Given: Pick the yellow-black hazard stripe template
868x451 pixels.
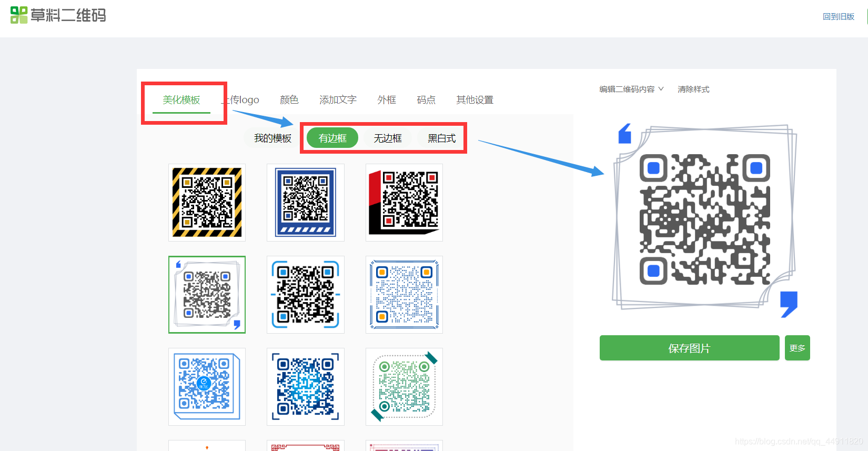Looking at the screenshot, I should coord(207,203).
